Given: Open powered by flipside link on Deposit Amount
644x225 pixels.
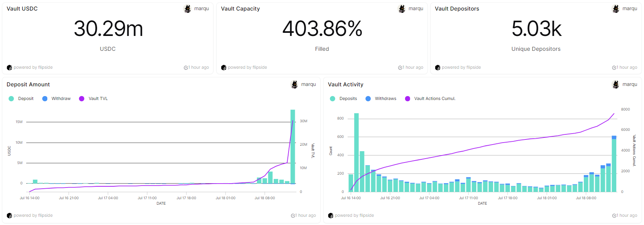Looking at the screenshot, I should click(33, 216).
